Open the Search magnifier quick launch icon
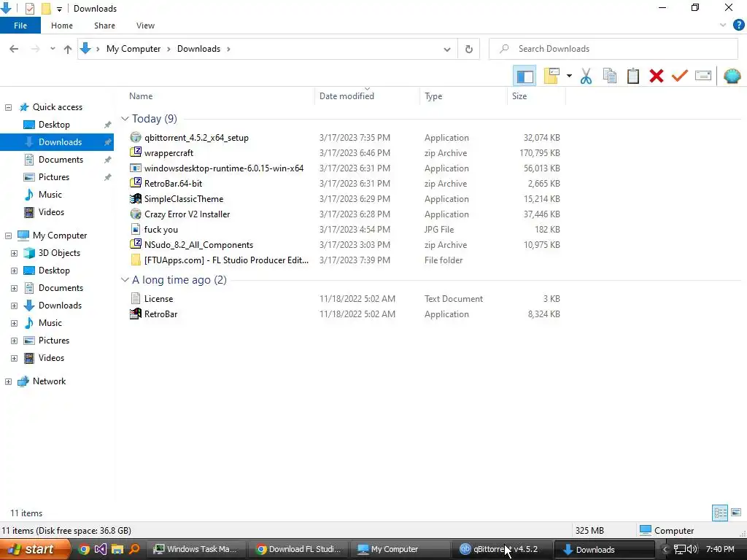747x560 pixels. coord(134,549)
